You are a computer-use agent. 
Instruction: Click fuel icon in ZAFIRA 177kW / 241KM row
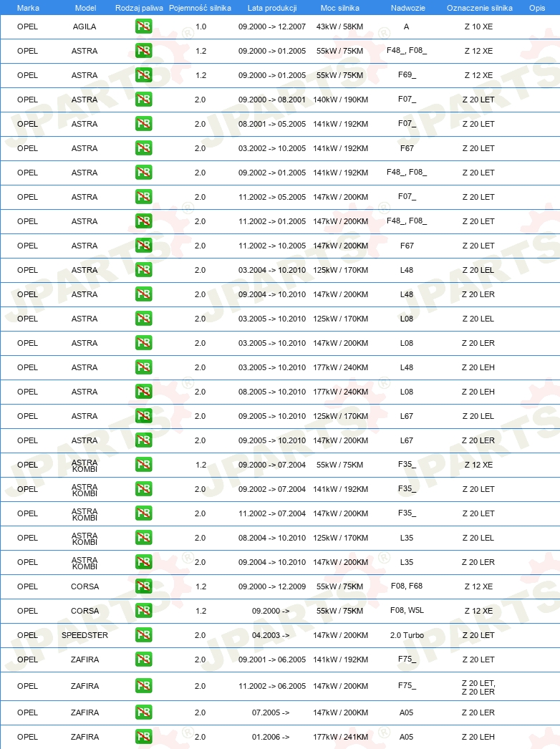tap(143, 737)
